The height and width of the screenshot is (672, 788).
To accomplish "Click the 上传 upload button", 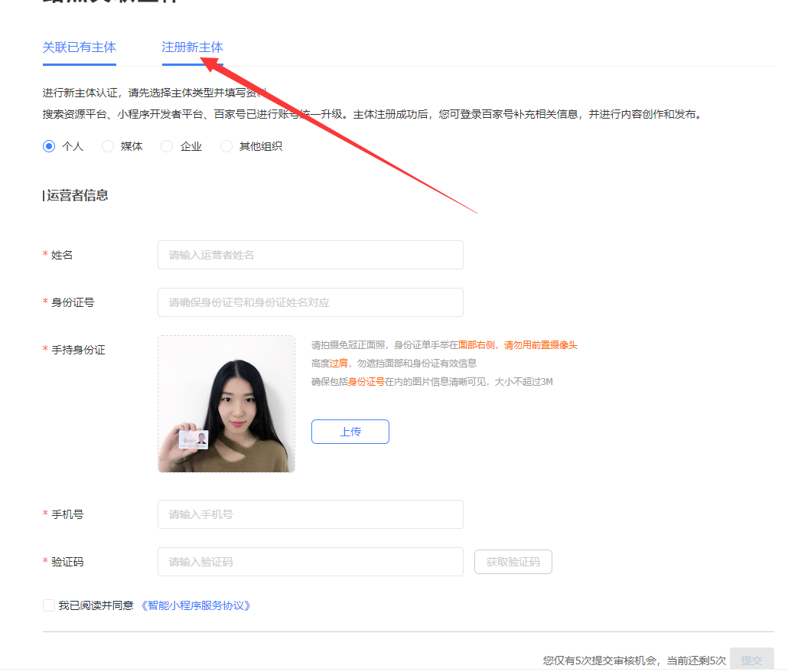I will coord(350,432).
